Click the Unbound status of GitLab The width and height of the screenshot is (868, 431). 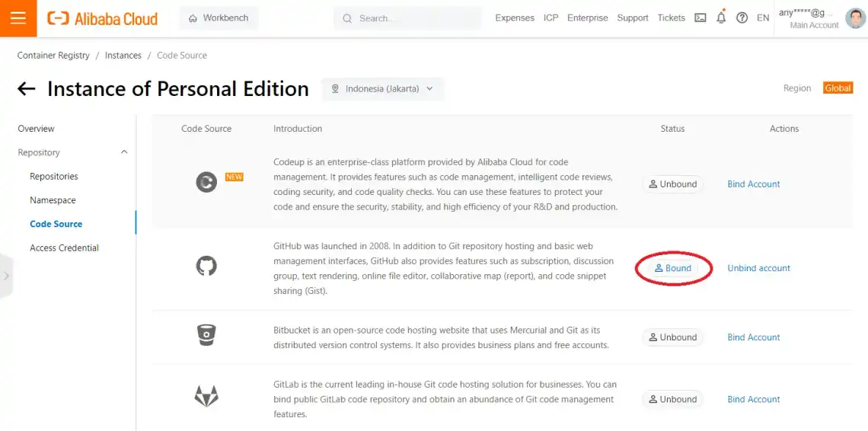click(672, 400)
